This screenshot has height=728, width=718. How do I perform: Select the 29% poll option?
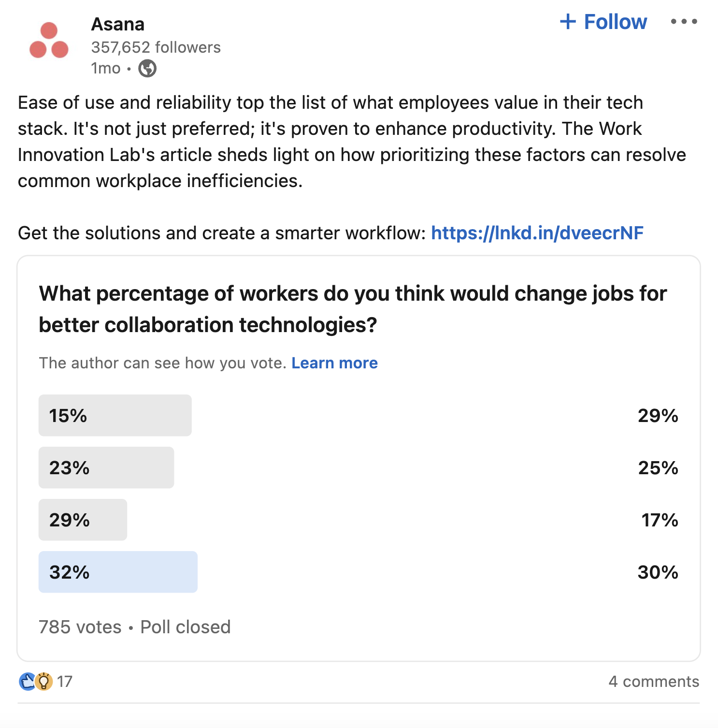pyautogui.click(x=83, y=520)
